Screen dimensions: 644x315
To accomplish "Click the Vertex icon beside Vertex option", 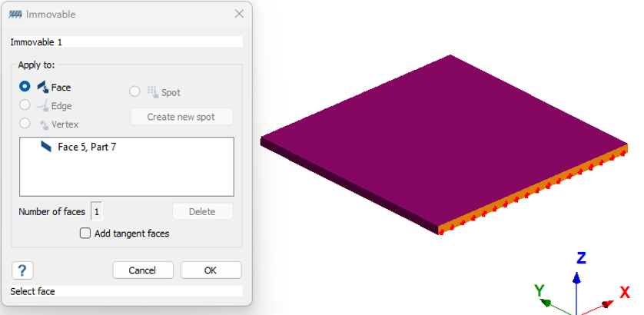I will tap(44, 124).
